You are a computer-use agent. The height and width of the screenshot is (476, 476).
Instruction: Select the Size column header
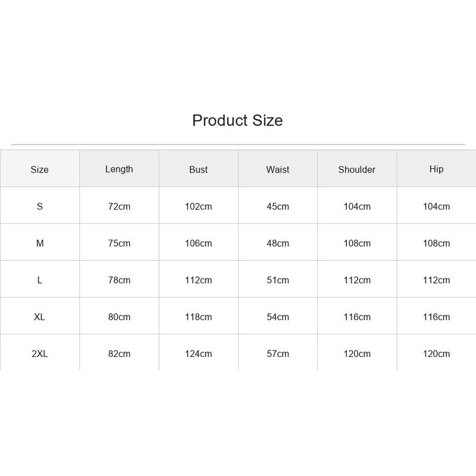pos(39,170)
